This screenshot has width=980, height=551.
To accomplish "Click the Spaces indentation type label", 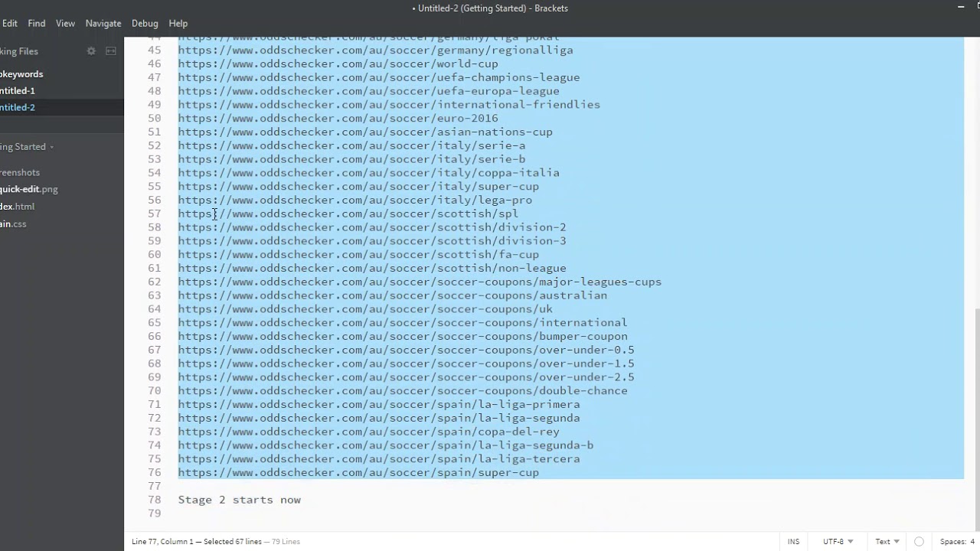I will point(953,541).
